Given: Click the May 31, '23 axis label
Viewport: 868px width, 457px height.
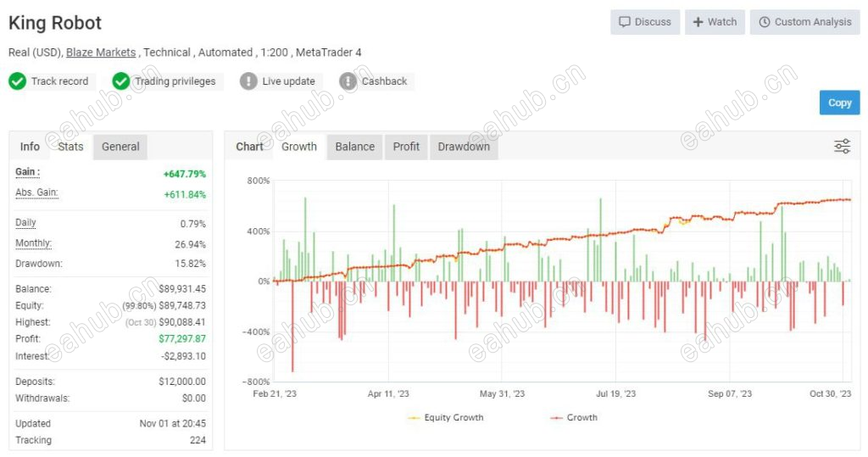Looking at the screenshot, I should click(502, 394).
